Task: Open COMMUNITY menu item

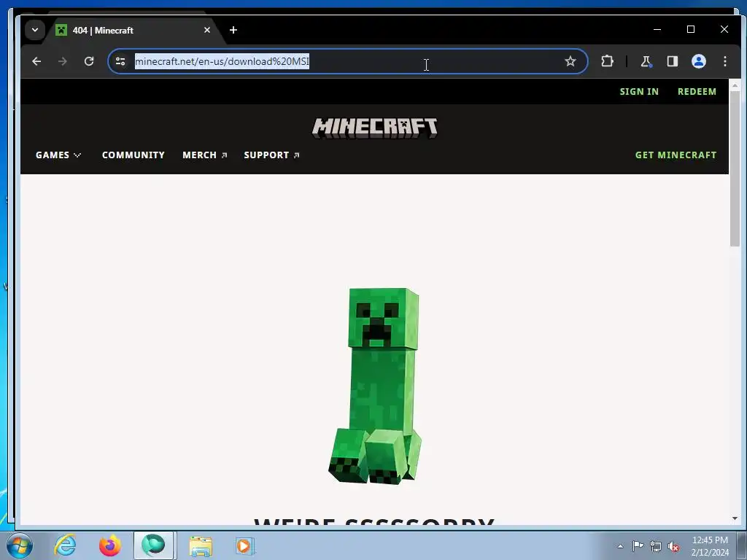Action: click(x=133, y=155)
